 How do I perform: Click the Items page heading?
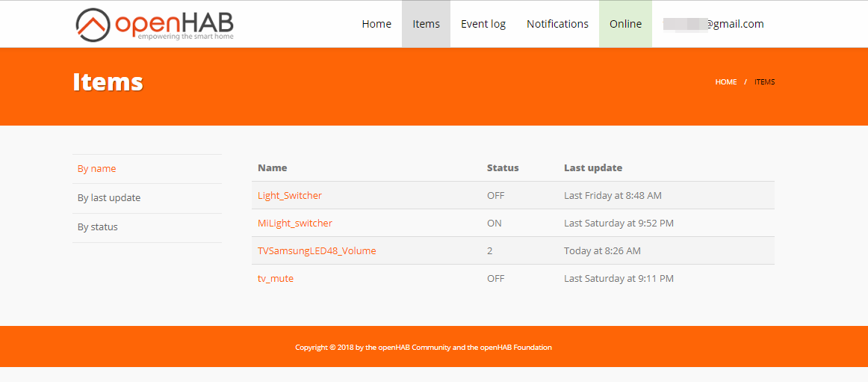108,82
